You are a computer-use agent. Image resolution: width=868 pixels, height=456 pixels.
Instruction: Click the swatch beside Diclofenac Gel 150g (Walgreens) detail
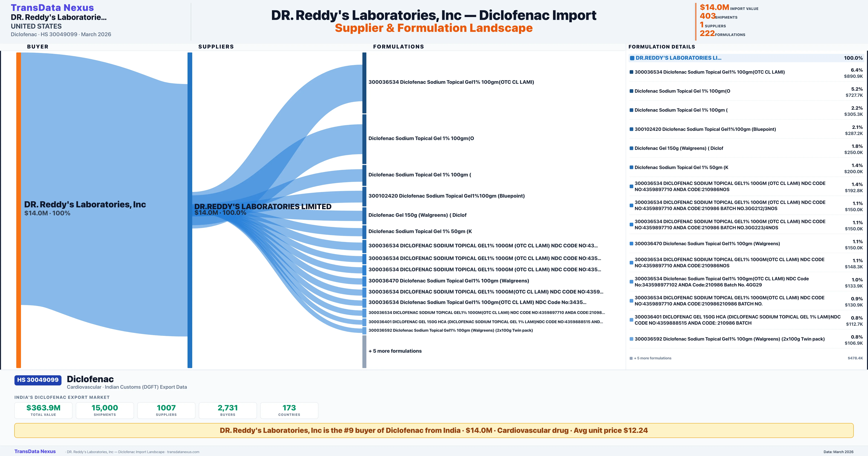click(631, 148)
